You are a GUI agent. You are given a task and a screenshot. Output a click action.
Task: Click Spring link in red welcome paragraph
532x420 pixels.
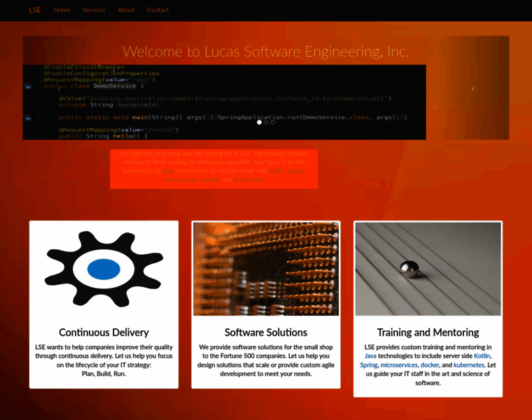coord(295,171)
